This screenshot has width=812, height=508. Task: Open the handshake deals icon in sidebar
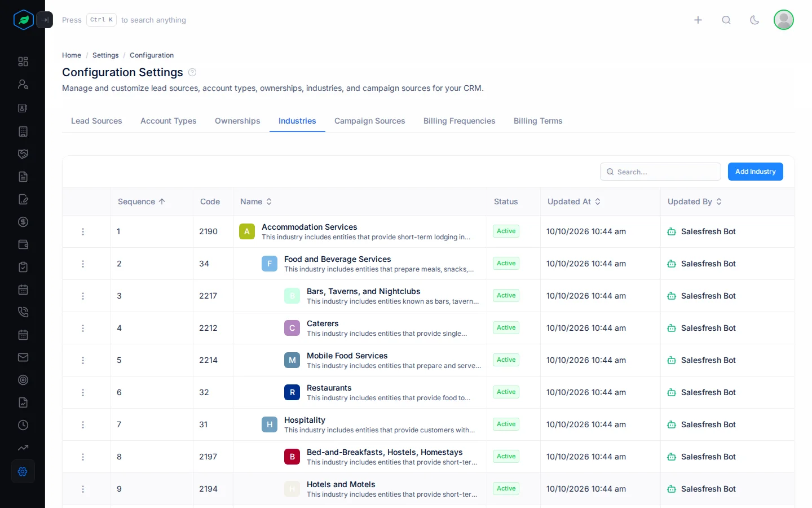pos(23,154)
